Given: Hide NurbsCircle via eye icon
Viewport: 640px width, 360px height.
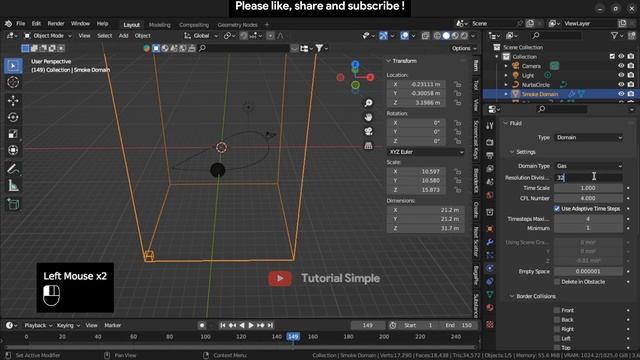Looking at the screenshot, I should [621, 84].
